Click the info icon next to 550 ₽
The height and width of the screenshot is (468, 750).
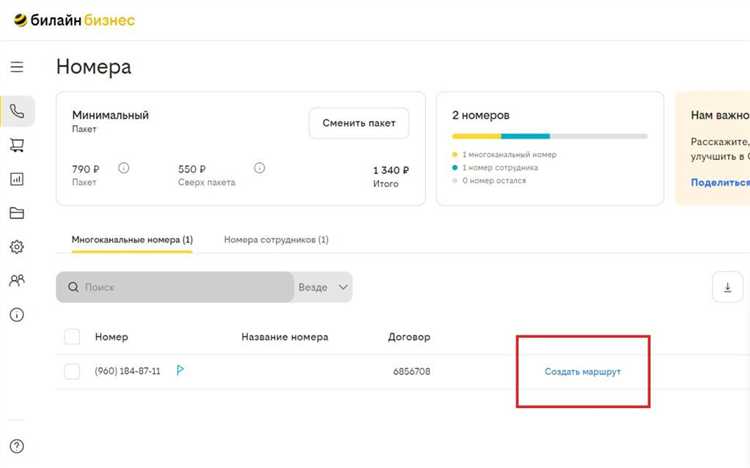point(259,168)
